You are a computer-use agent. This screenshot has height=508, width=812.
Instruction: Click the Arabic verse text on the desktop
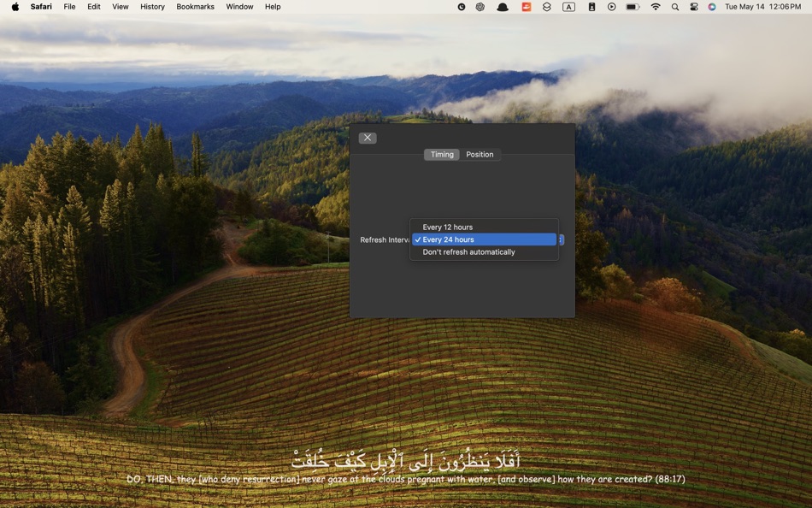pyautogui.click(x=405, y=460)
